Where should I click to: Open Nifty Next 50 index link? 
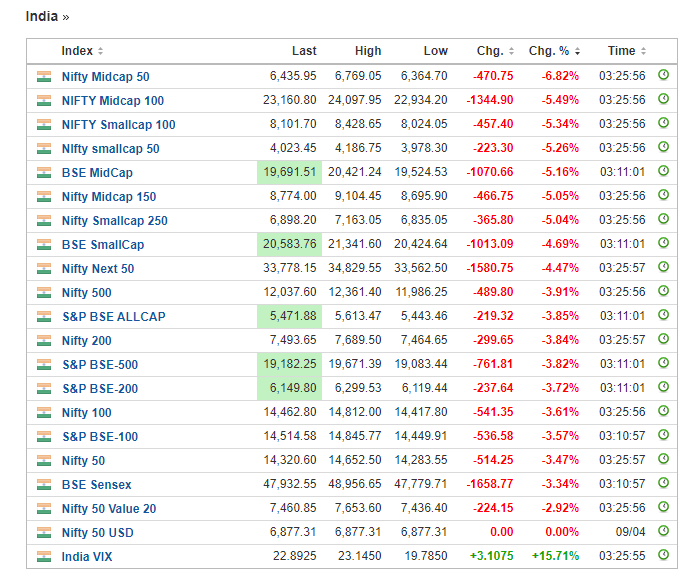point(98,269)
